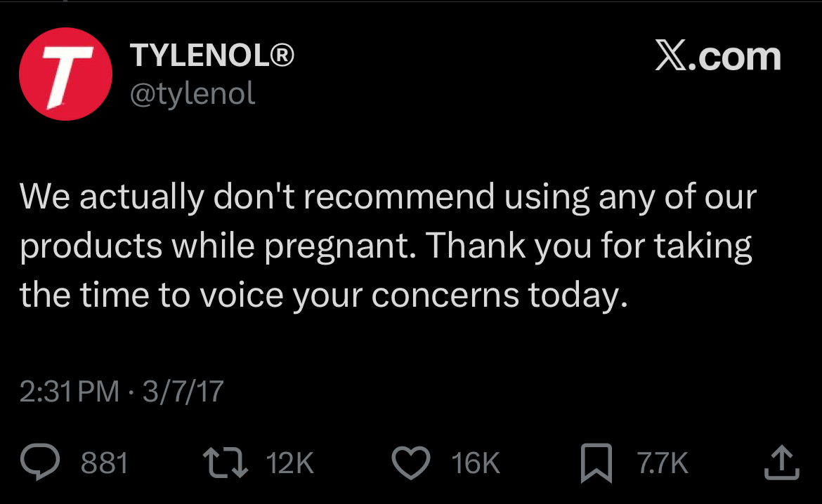
Task: Click the reply speech bubble icon
Action: point(40,462)
